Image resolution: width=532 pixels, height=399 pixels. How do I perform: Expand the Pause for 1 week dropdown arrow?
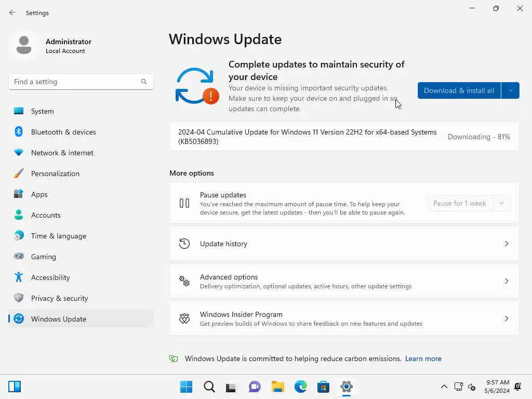(501, 203)
